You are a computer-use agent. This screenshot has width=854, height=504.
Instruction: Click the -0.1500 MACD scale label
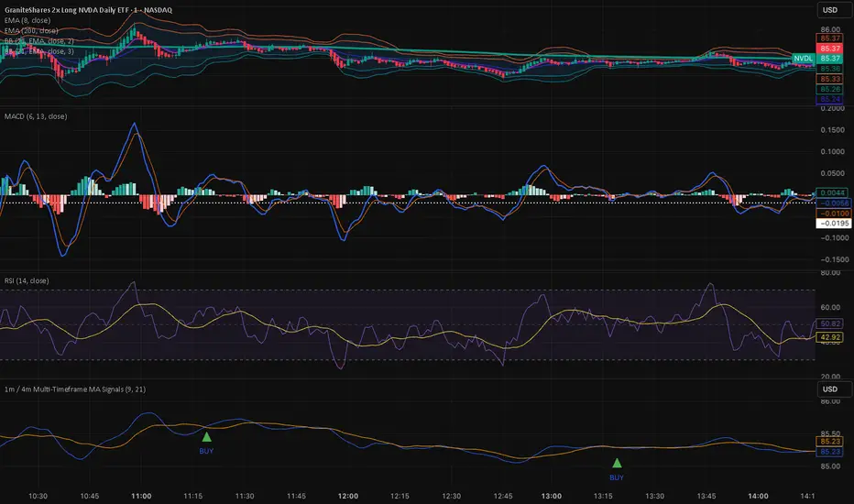click(833, 259)
